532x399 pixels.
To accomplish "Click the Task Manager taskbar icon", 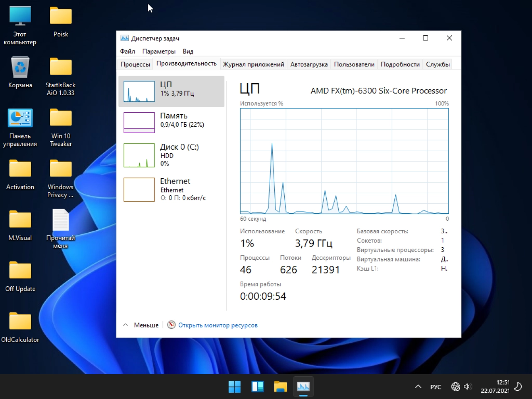I will point(303,387).
